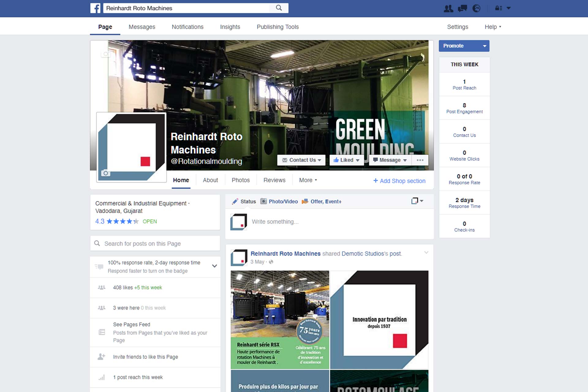Click the likes people icon

point(101,288)
